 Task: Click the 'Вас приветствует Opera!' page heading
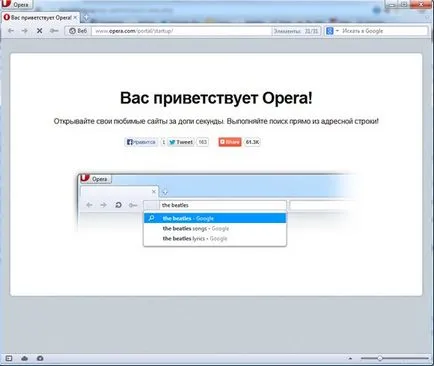(x=216, y=98)
